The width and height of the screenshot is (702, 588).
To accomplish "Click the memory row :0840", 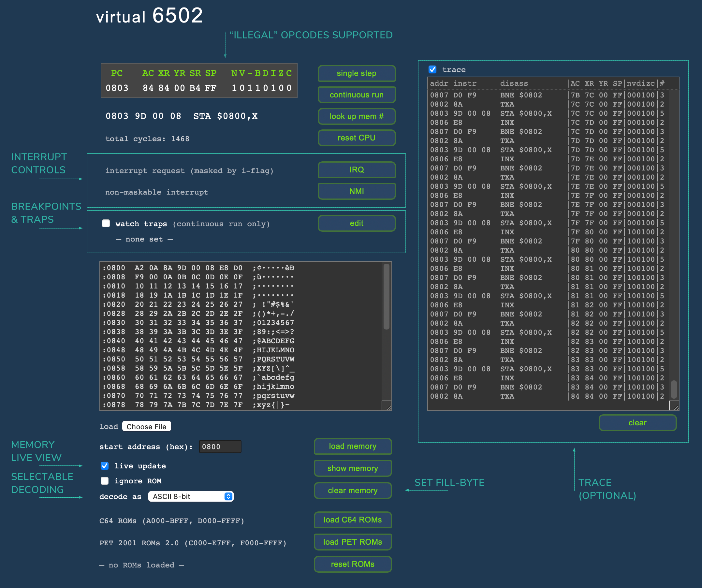I will pyautogui.click(x=198, y=341).
